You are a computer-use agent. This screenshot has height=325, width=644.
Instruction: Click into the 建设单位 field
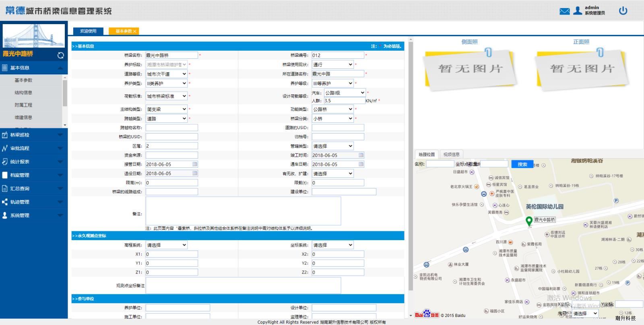[344, 191]
